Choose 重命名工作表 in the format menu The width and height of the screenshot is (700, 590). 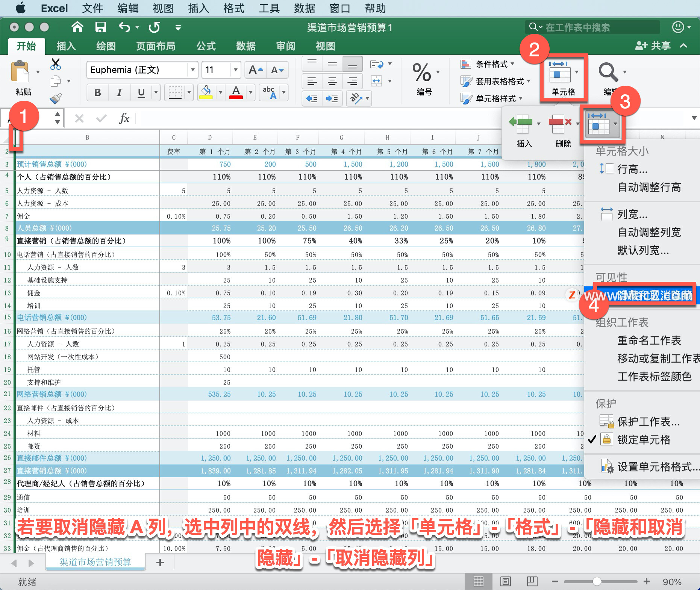click(x=649, y=340)
